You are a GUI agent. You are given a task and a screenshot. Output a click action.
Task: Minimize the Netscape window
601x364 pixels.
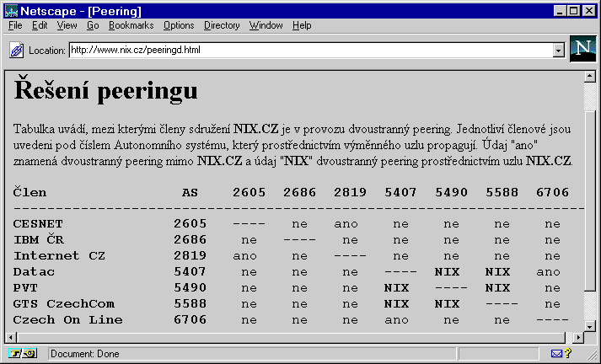pos(560,11)
